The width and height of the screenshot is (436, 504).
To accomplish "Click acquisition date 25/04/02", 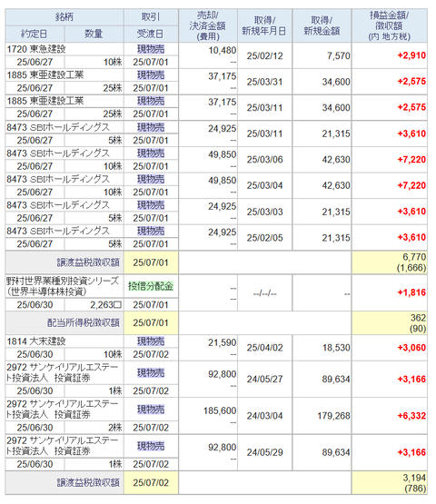I will click(264, 348).
